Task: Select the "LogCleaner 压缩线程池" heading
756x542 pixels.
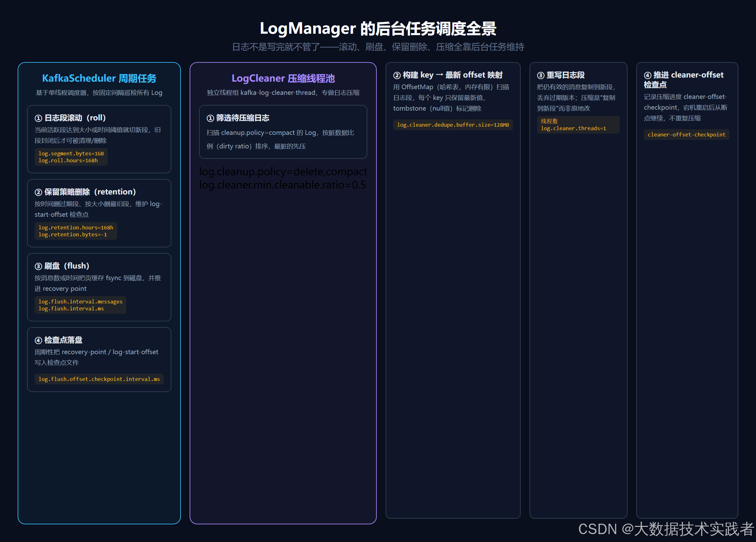Action: click(x=283, y=78)
